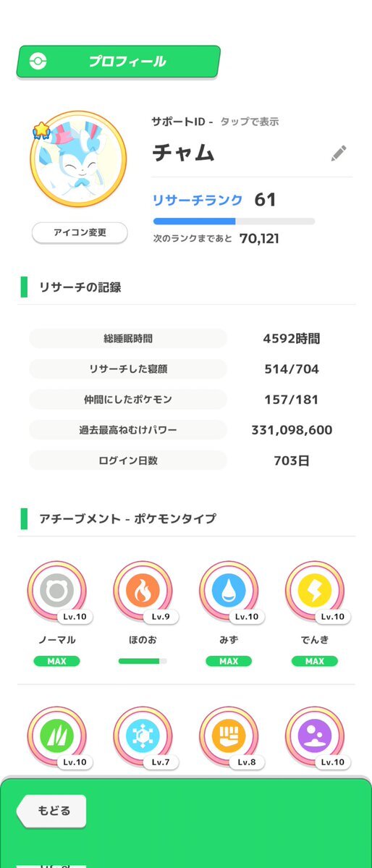Tap the リサーチした寝顔 record row
Image resolution: width=372 pixels, height=868 pixels.
186,368
